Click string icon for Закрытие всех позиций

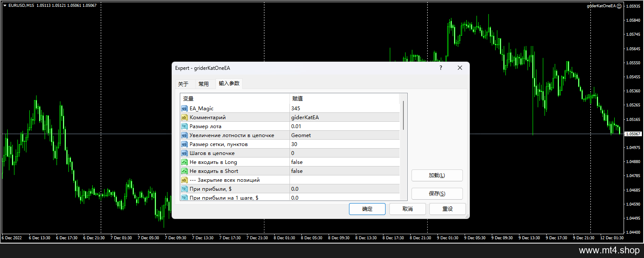[x=184, y=180]
